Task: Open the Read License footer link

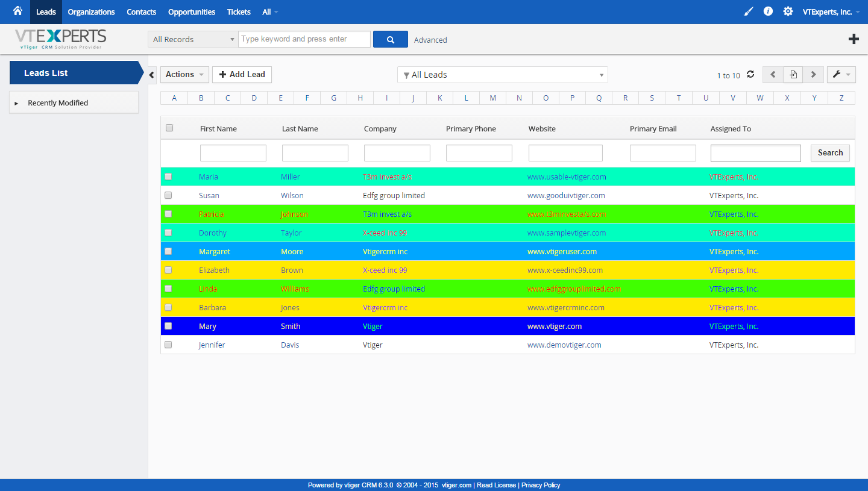Action: 496,485
